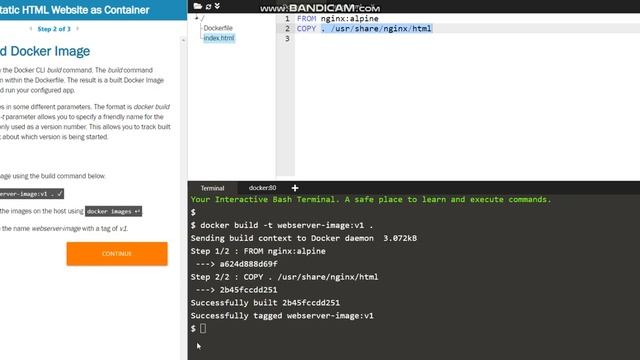Click the refresh file tree icon
This screenshot has width=640, height=360.
[x=209, y=6]
